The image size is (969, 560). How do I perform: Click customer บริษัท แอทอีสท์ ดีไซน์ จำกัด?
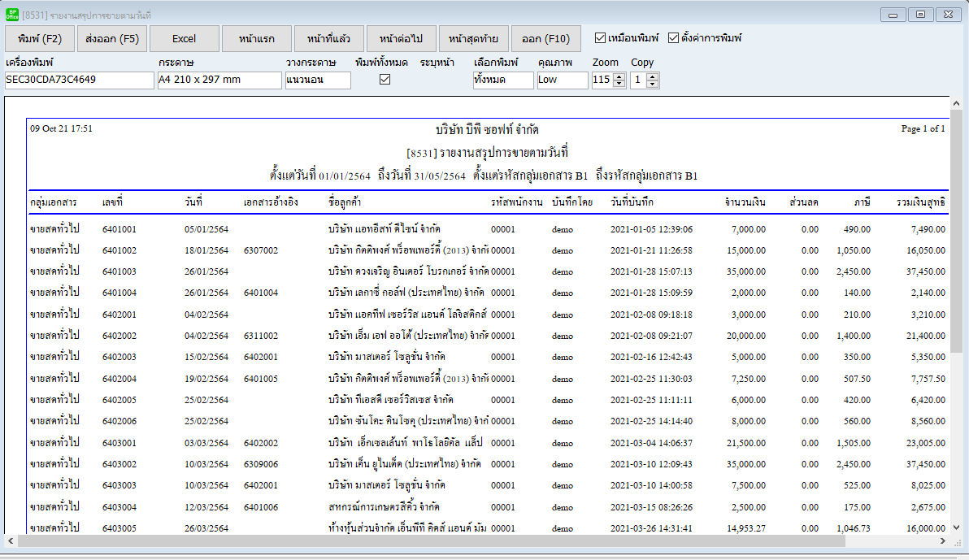click(x=385, y=228)
